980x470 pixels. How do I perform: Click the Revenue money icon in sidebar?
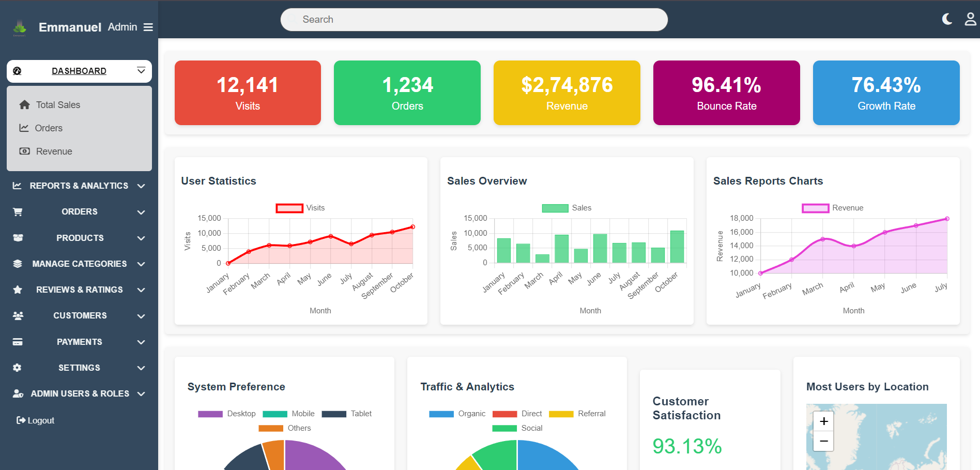(x=24, y=151)
